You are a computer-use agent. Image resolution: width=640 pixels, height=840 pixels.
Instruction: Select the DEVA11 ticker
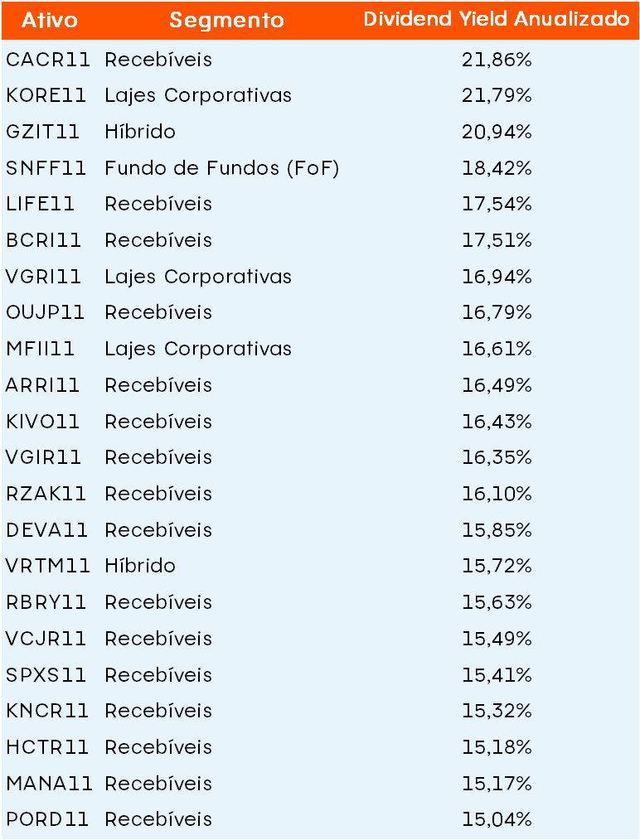click(46, 530)
